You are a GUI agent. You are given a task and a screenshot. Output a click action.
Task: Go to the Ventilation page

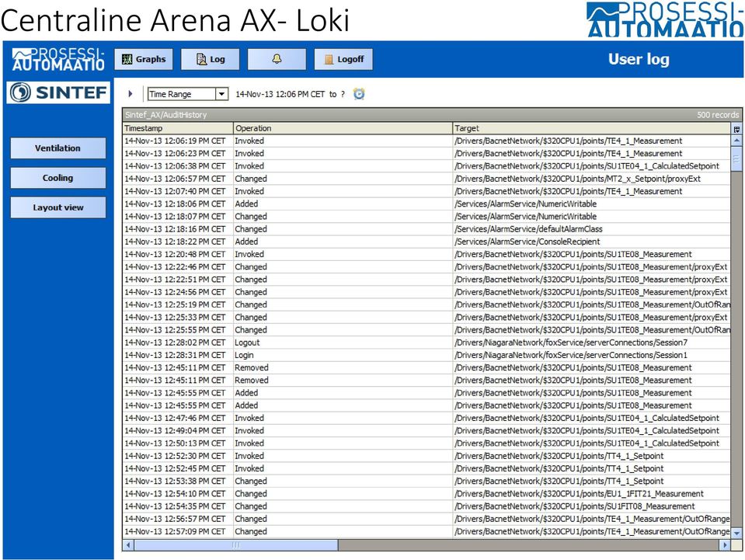coord(58,148)
